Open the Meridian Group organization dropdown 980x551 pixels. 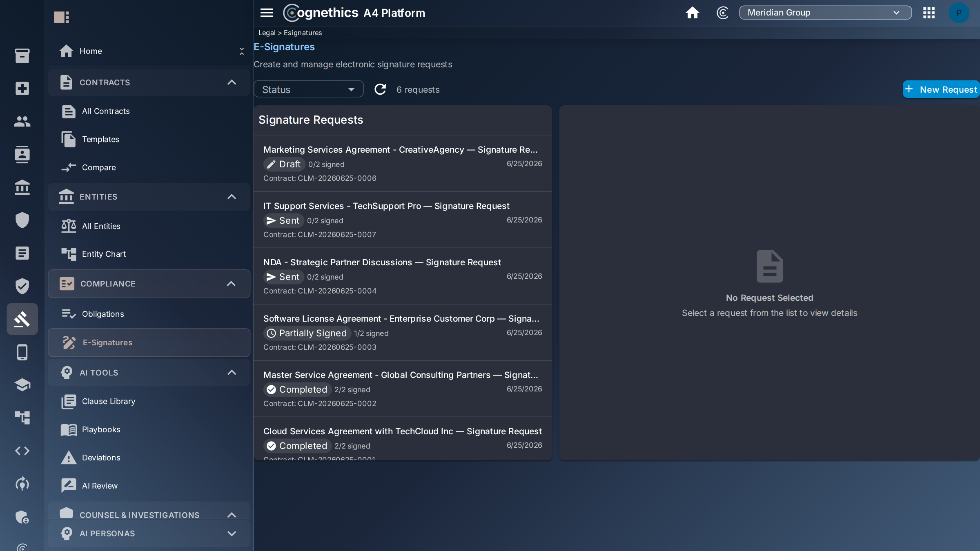825,13
